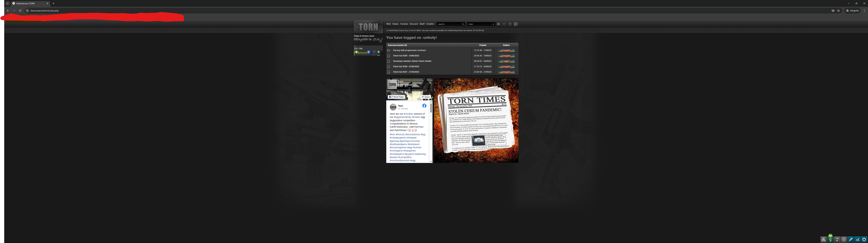Screen dimensions: 868x243
Task: Click the blue star icon in sidebar
Action: pos(379,52)
